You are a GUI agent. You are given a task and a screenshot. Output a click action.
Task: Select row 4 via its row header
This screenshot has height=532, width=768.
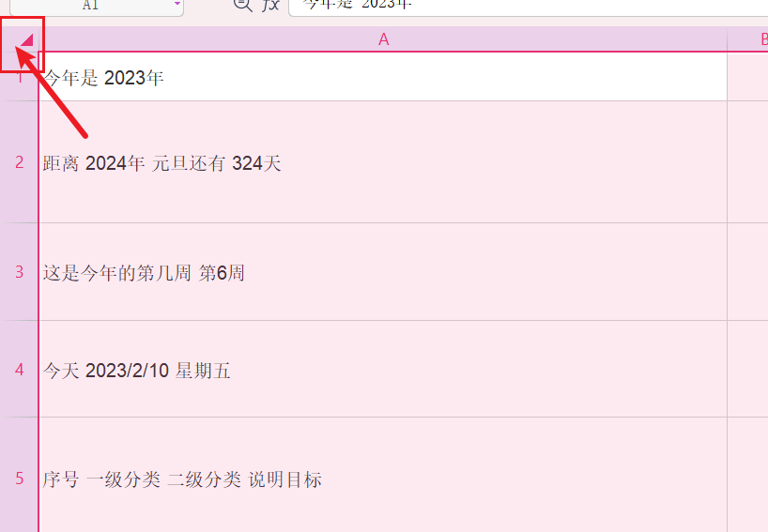(19, 369)
